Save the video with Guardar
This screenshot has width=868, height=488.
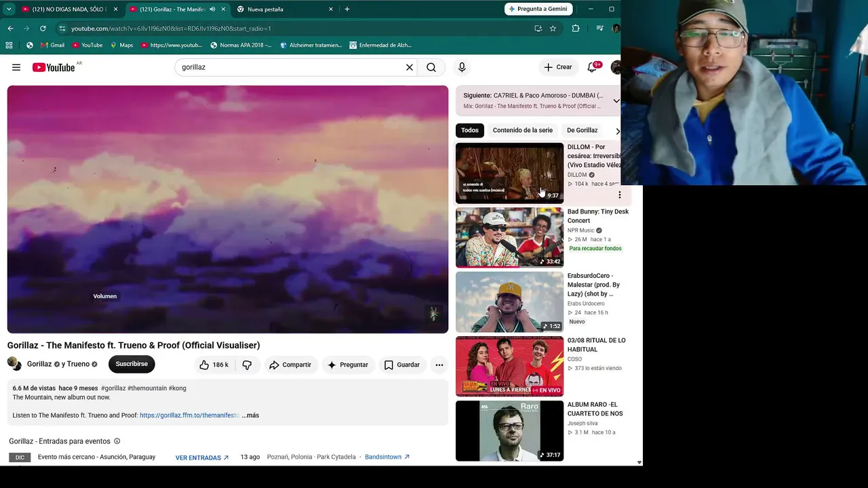[x=402, y=365]
